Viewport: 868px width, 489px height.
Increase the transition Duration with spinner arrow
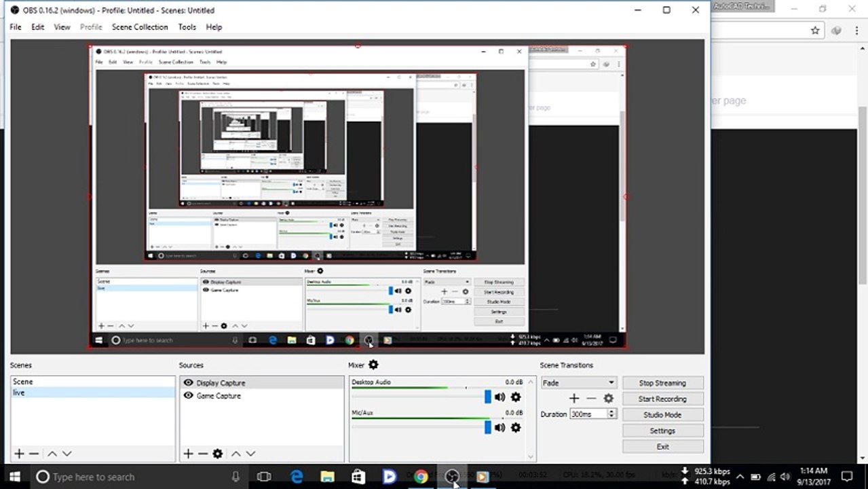click(x=611, y=411)
